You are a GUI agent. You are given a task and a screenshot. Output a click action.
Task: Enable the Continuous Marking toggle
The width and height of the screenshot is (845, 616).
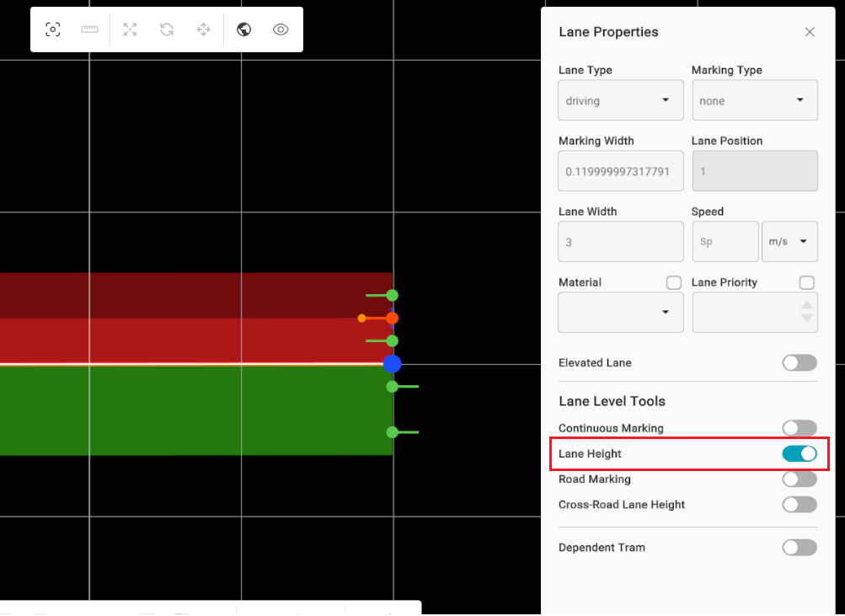tap(799, 429)
